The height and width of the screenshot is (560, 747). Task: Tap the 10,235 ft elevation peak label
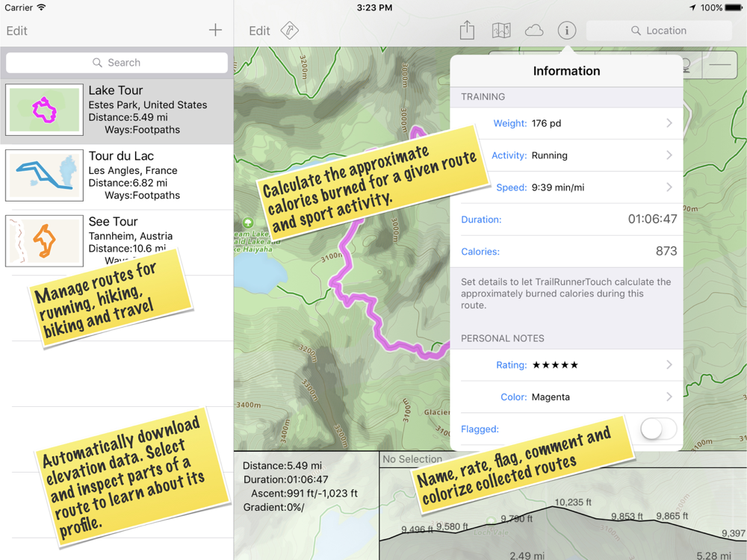[x=573, y=502]
